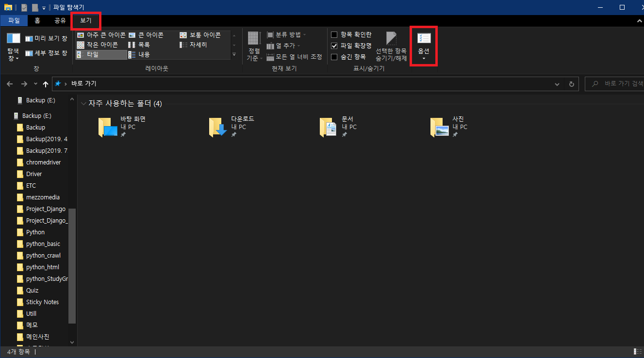The height and width of the screenshot is (358, 644).
Task: Select the 바탕 화면 folder
Action: click(123, 127)
